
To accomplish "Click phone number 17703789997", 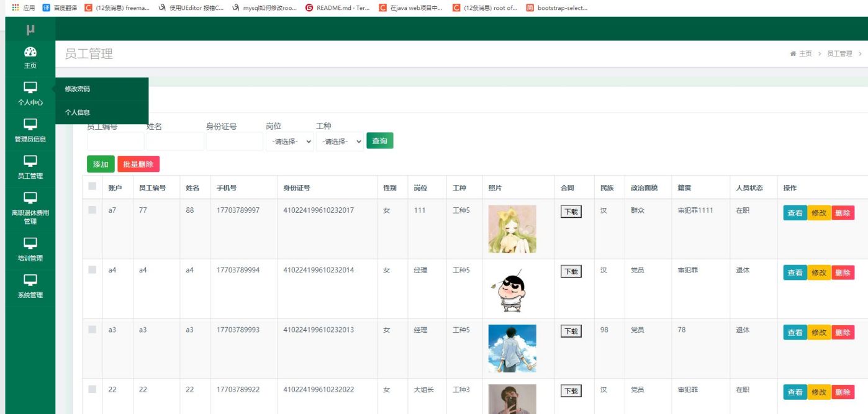I will (x=238, y=210).
